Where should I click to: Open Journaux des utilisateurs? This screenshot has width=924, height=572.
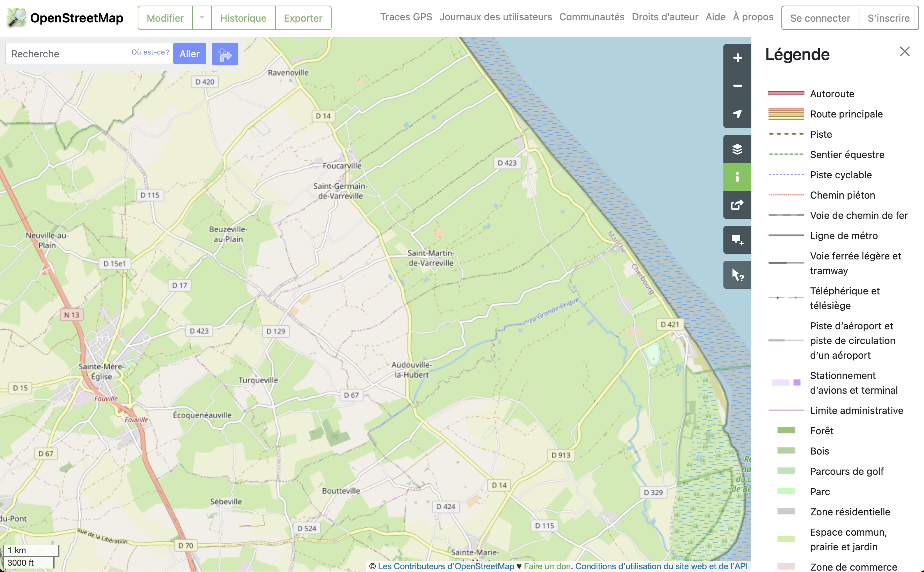pos(496,17)
